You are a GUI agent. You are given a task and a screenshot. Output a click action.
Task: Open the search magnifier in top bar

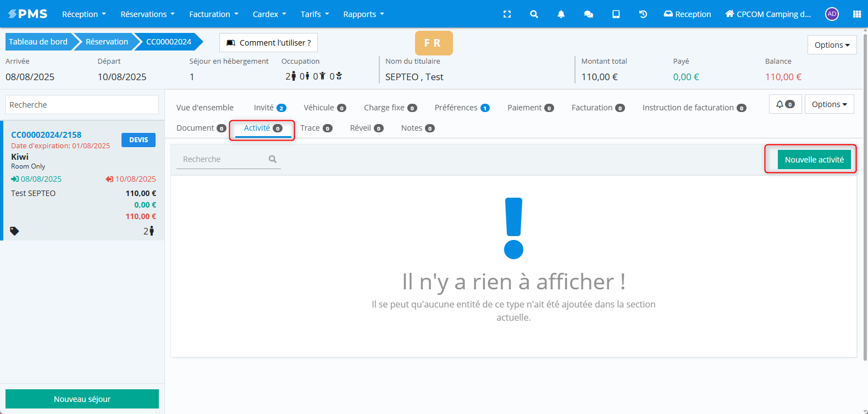[534, 14]
